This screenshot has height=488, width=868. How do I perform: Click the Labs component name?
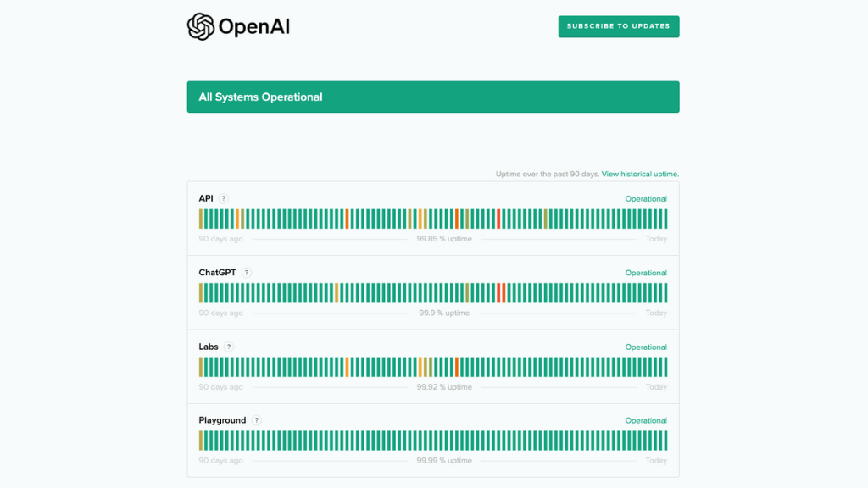click(209, 347)
